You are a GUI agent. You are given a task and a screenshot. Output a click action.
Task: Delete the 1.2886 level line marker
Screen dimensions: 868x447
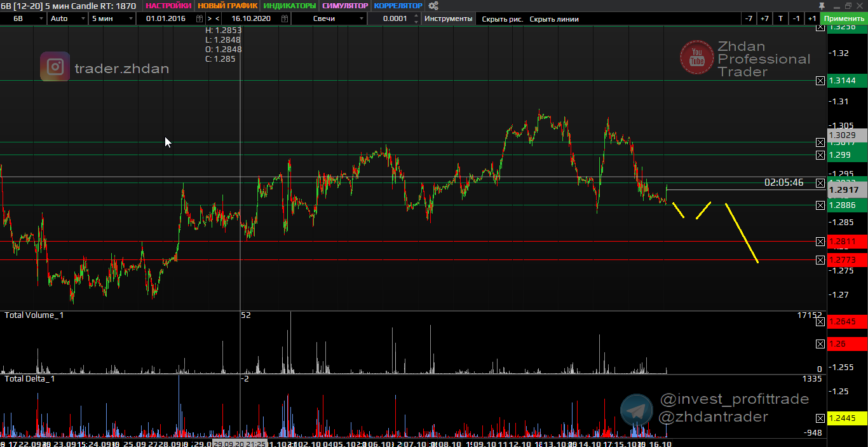820,205
